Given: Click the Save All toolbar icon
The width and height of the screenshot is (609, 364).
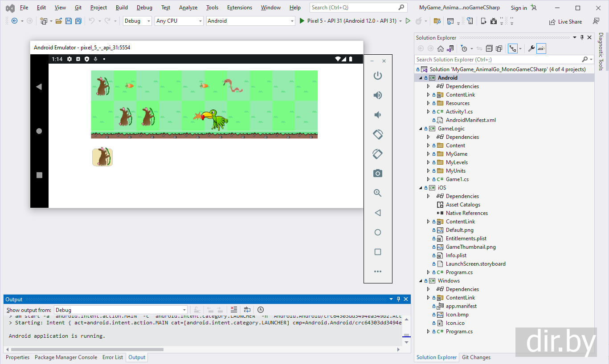Looking at the screenshot, I should [78, 21].
